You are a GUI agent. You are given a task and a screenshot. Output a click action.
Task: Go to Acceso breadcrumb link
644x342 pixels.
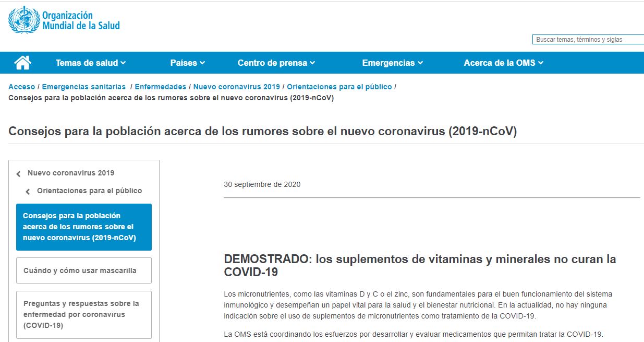(21, 87)
